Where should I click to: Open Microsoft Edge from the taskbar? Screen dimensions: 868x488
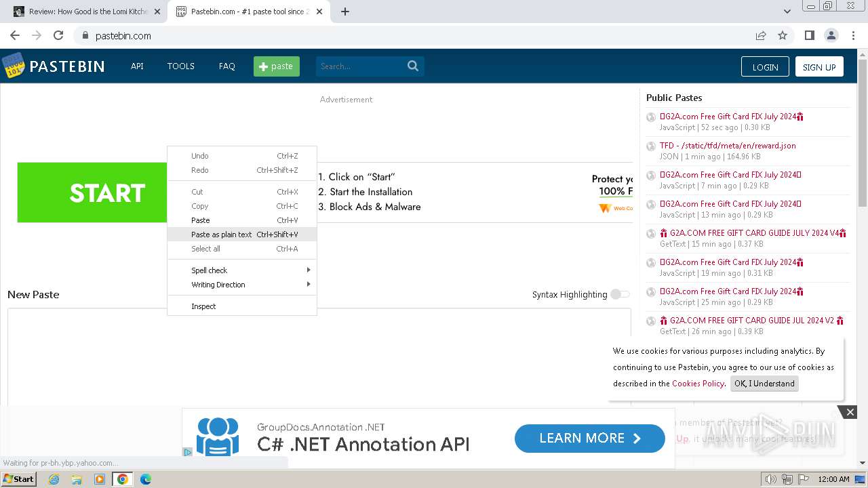146,479
